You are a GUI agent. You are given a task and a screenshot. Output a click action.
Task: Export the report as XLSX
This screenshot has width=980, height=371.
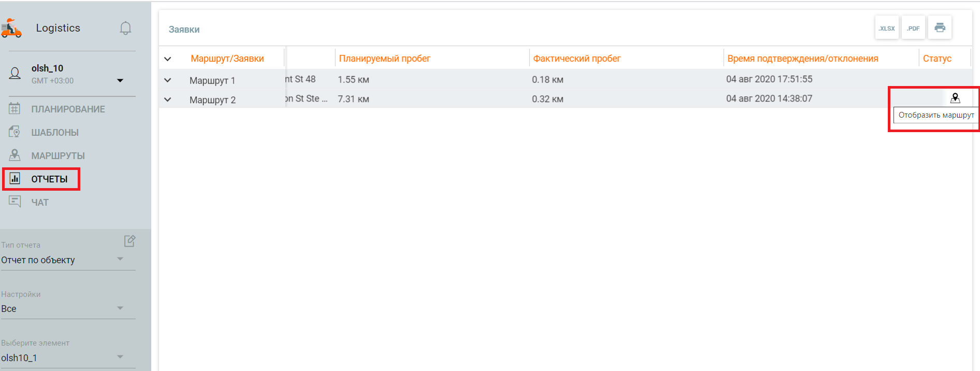887,28
